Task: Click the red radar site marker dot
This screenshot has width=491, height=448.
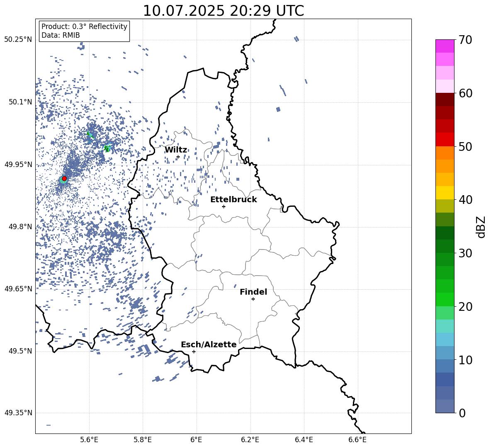Action: (x=64, y=179)
